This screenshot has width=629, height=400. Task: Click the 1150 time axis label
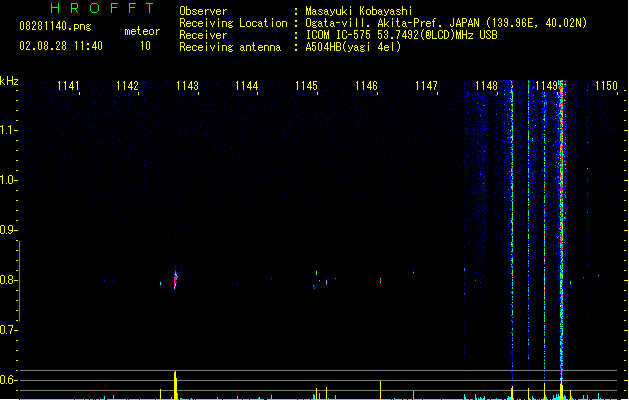[x=606, y=86]
